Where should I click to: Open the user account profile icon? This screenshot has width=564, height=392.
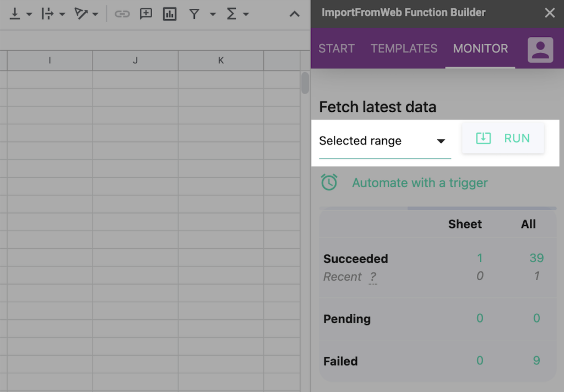pos(540,50)
